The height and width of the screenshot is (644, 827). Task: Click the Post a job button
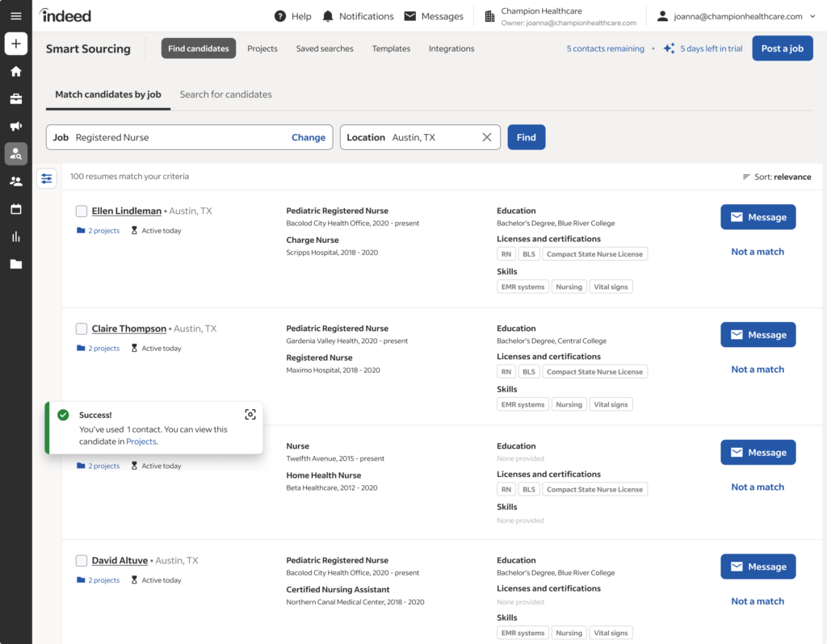pos(782,48)
